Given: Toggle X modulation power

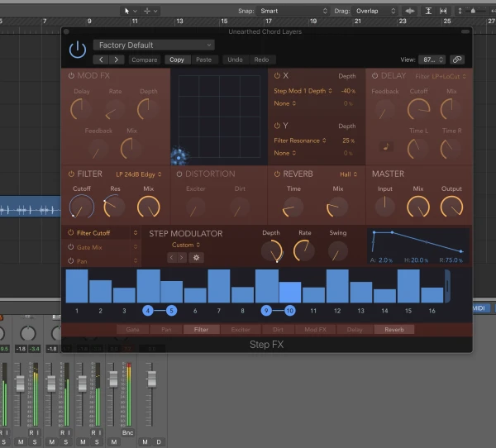Looking at the screenshot, I should point(277,75).
